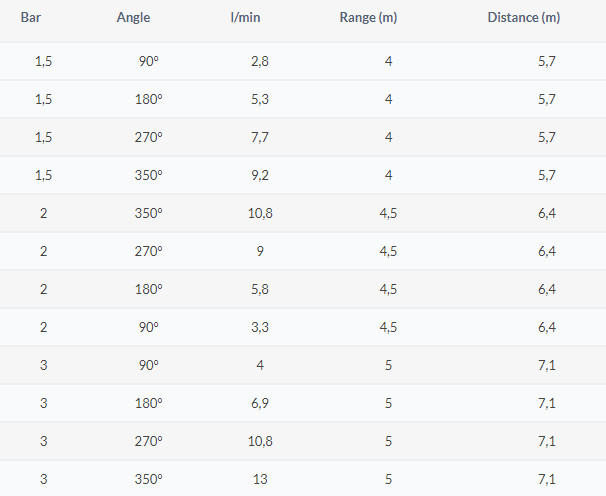Click 1,5 bar in first row

(x=43, y=61)
